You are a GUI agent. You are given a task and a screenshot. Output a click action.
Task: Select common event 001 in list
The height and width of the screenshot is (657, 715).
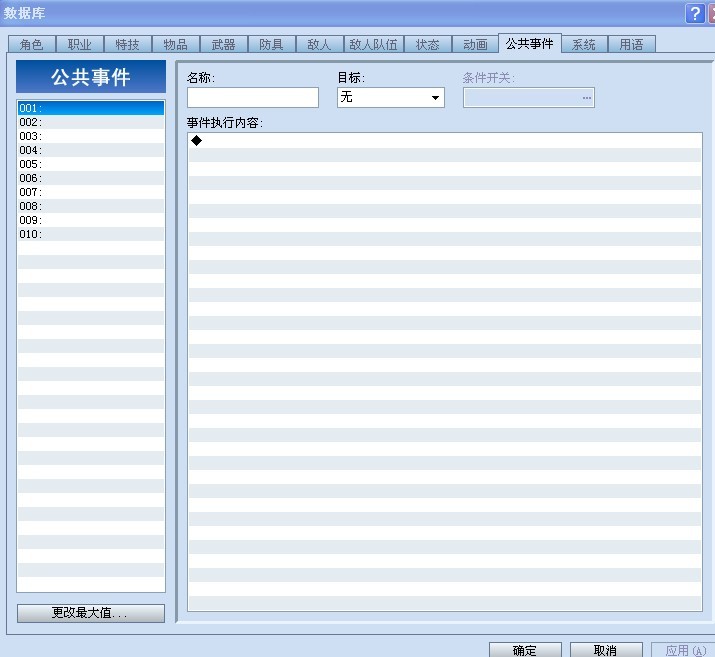91,108
